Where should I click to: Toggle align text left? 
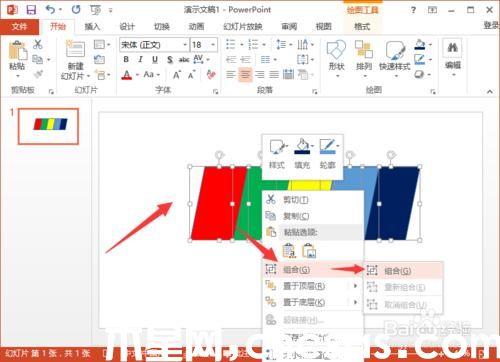coord(231,74)
